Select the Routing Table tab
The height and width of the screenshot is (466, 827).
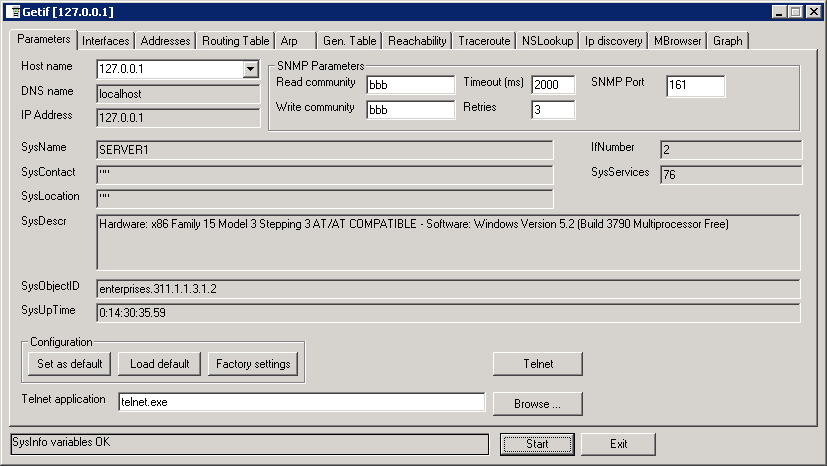coord(235,41)
